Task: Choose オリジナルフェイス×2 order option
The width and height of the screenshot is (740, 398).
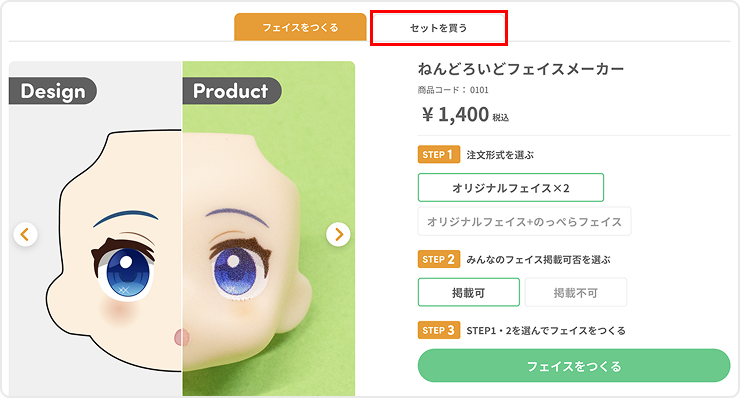Action: (x=511, y=188)
